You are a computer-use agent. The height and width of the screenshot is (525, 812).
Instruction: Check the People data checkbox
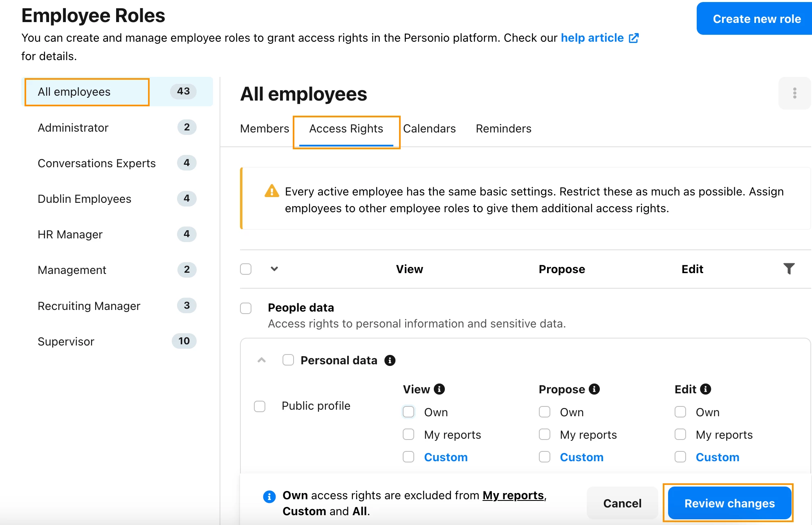click(x=246, y=308)
